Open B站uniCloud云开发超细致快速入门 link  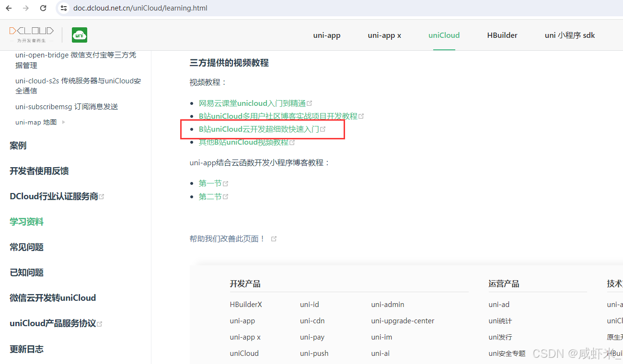(x=259, y=129)
